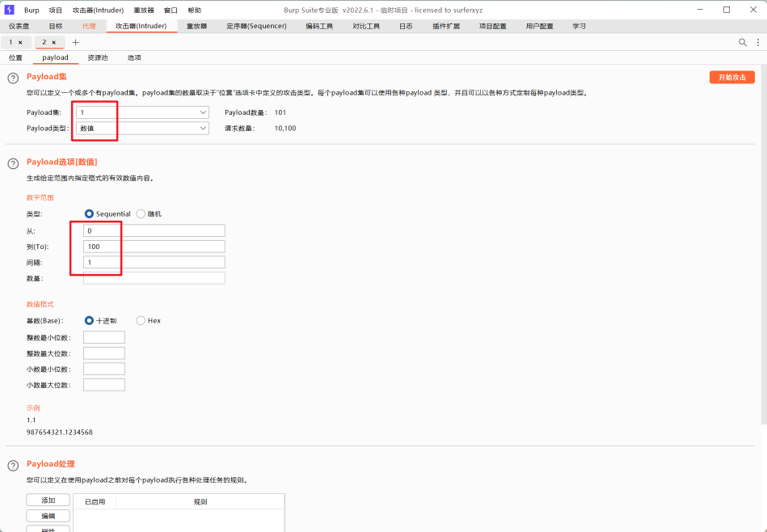Click the 开始攻击 button
This screenshot has width=767, height=532.
click(x=732, y=78)
